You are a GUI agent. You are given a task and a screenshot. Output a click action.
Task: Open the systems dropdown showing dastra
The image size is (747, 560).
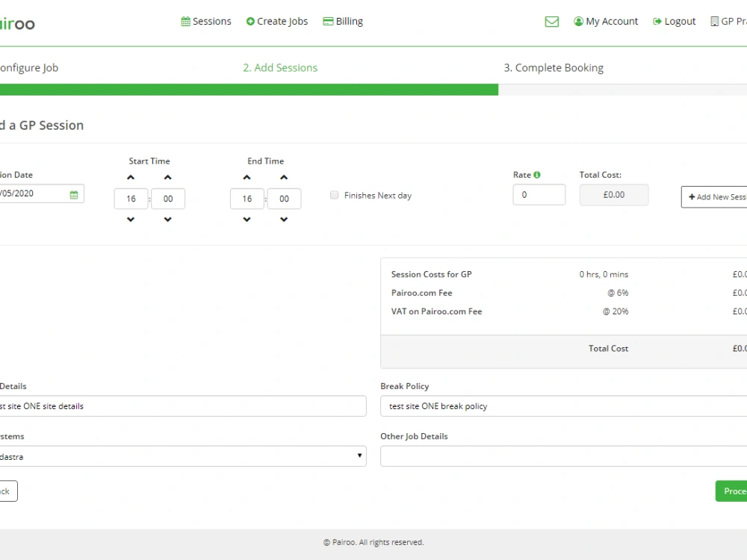coord(183,456)
